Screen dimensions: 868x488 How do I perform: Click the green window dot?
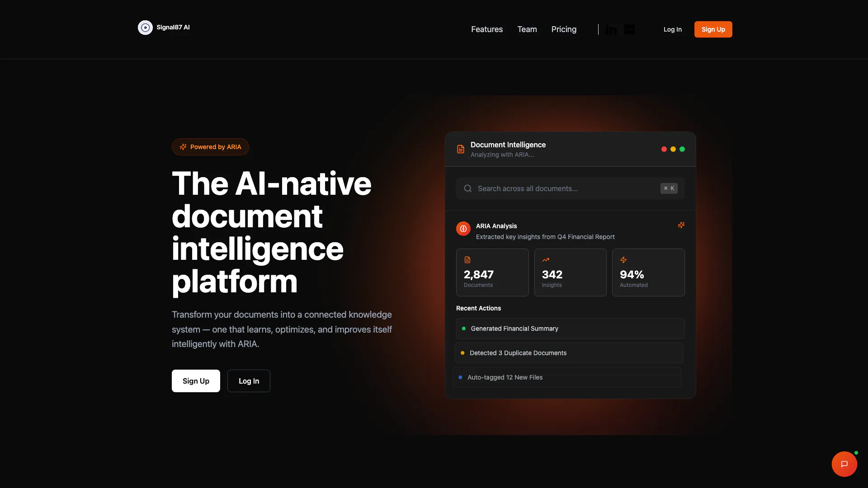pos(682,149)
